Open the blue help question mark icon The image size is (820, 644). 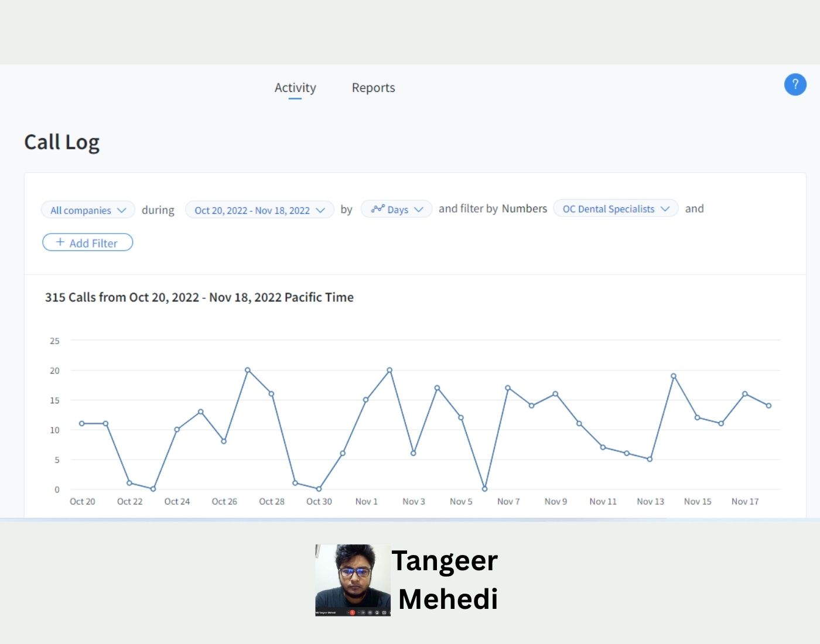click(x=795, y=85)
